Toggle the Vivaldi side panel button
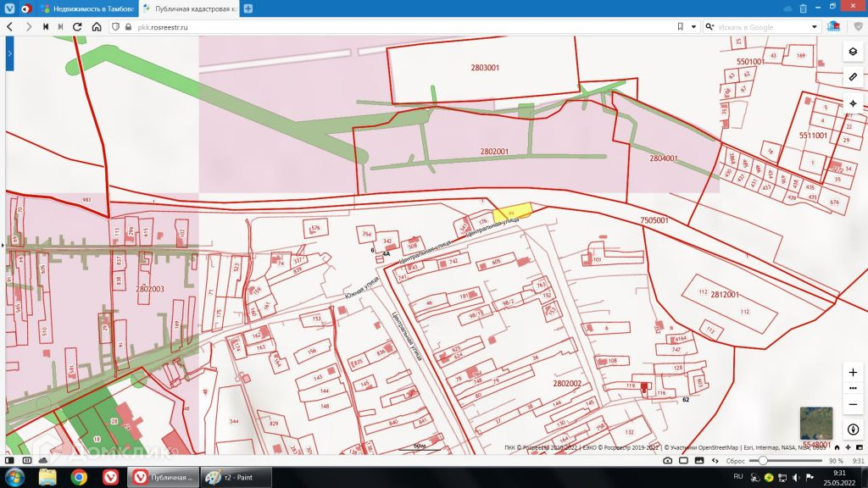868x488 pixels. 9,460
